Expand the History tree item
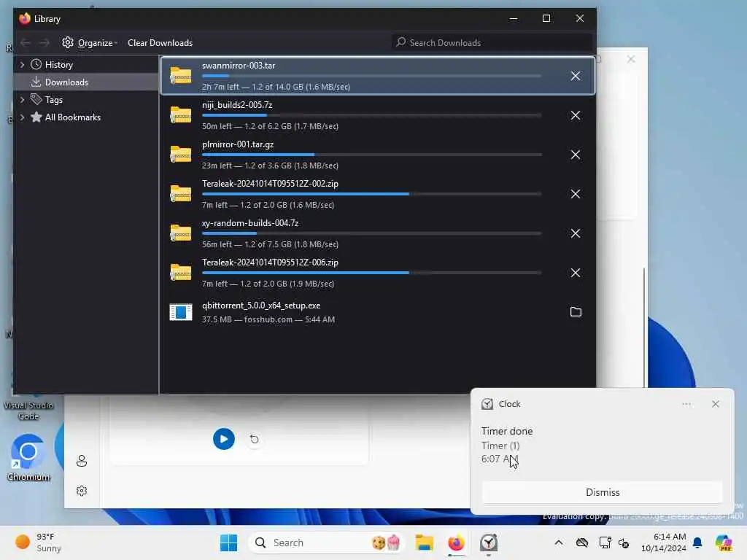This screenshot has height=560, width=747. pyautogui.click(x=22, y=65)
